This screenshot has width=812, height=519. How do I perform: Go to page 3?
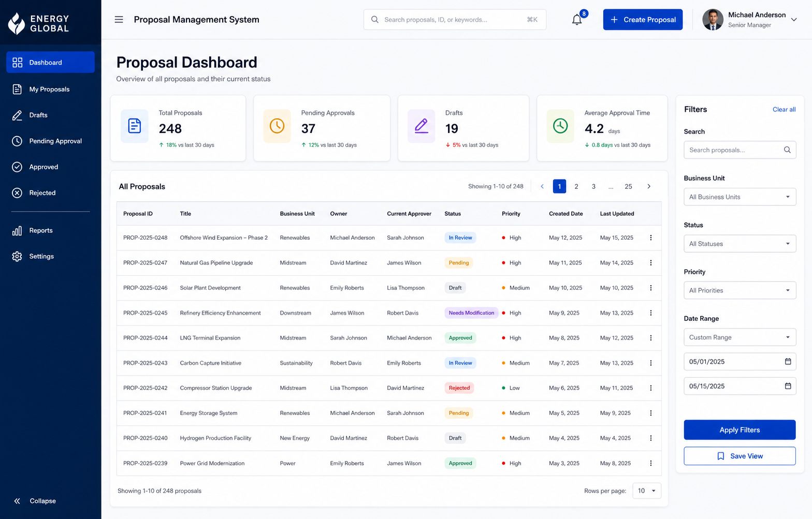tap(593, 186)
